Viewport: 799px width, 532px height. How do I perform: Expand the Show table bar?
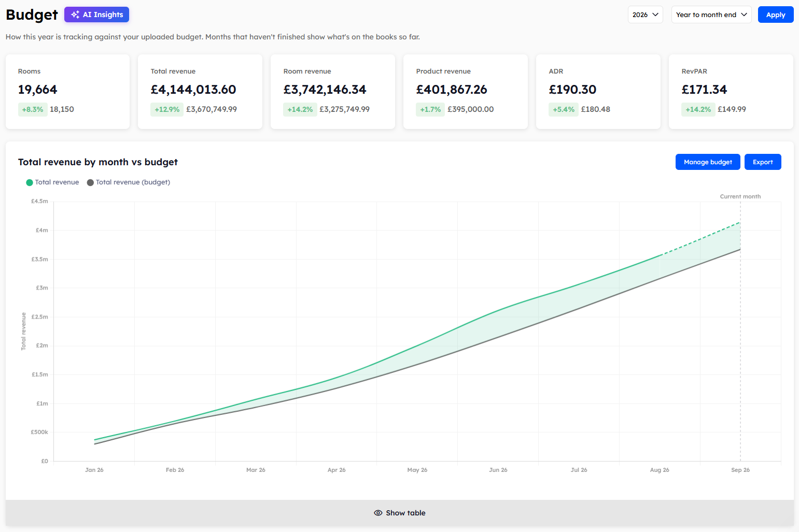click(x=400, y=513)
